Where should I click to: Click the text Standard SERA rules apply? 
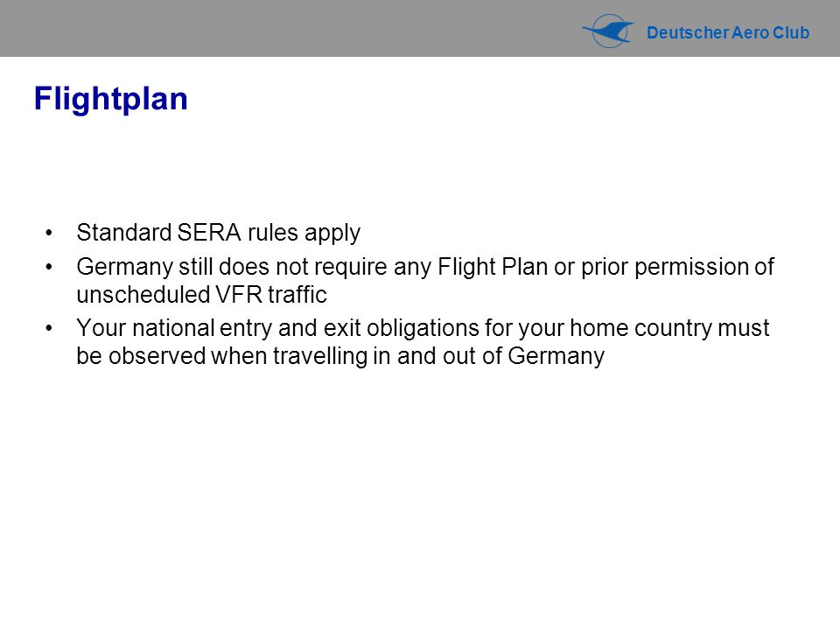pyautogui.click(x=218, y=233)
